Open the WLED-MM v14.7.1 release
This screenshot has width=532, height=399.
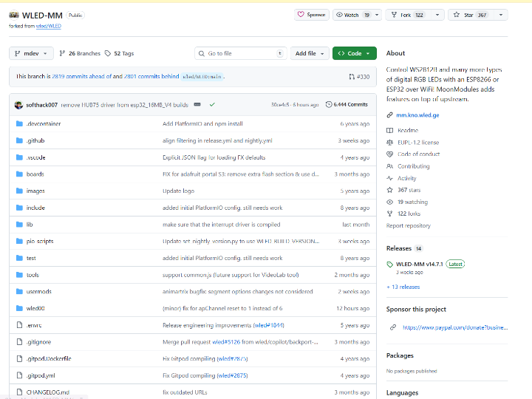pos(418,264)
